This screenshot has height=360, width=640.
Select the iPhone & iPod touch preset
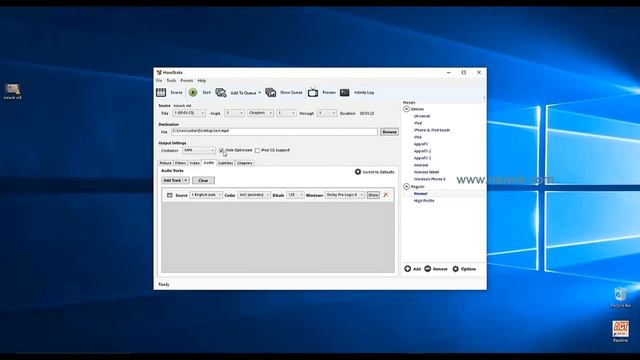click(x=432, y=130)
